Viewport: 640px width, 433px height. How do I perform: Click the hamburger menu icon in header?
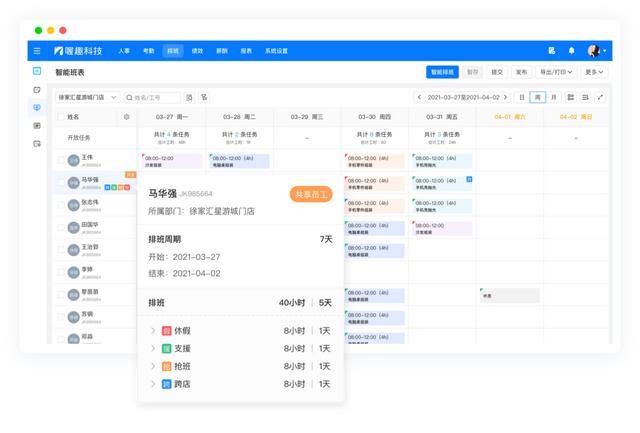(37, 51)
